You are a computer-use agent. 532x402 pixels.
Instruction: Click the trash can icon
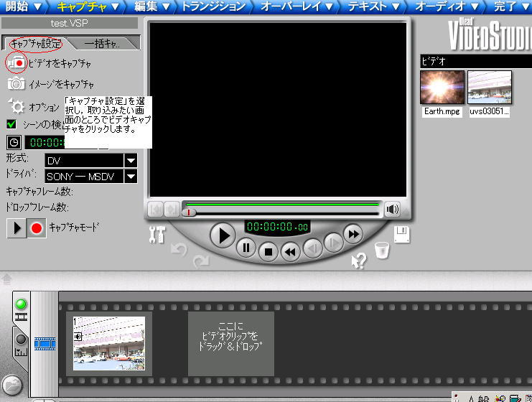382,251
